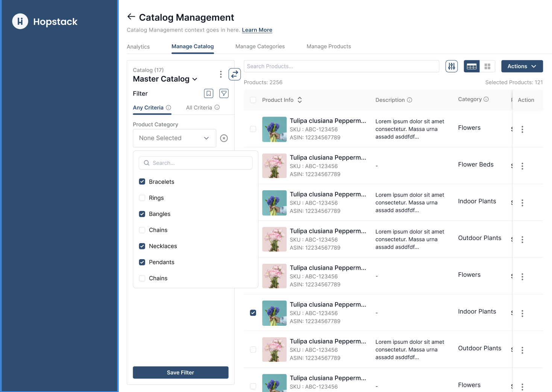Image resolution: width=552 pixels, height=392 pixels.
Task: Switch to the Manage Categories tab
Action: [x=260, y=46]
